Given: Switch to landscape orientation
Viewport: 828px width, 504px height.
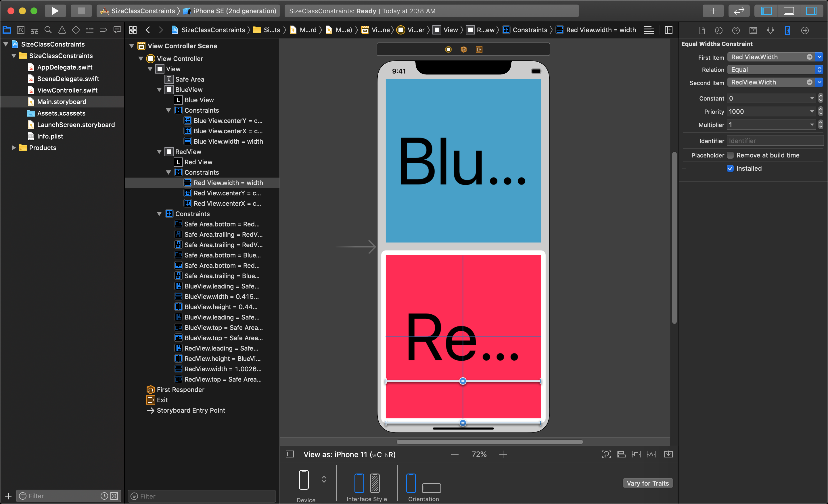Looking at the screenshot, I should tap(431, 488).
